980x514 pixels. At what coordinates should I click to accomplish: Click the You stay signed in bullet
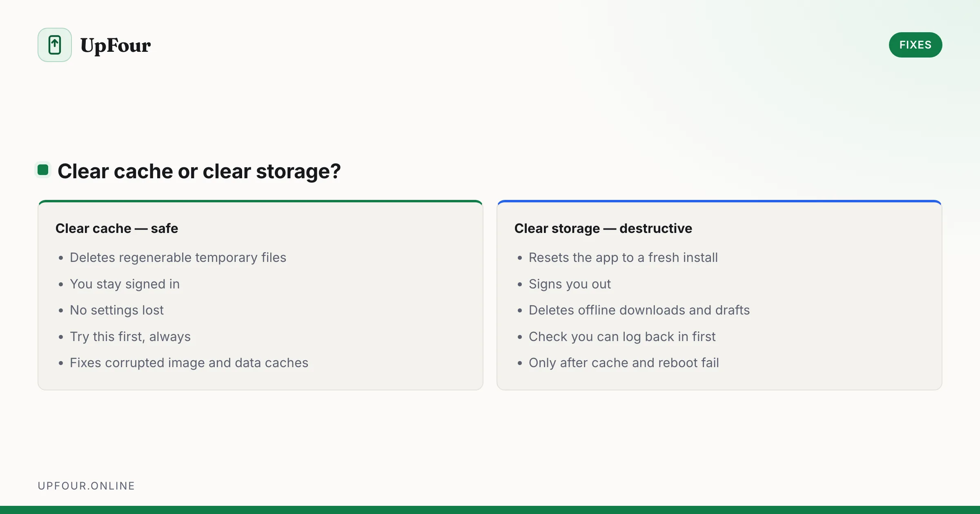tap(125, 284)
